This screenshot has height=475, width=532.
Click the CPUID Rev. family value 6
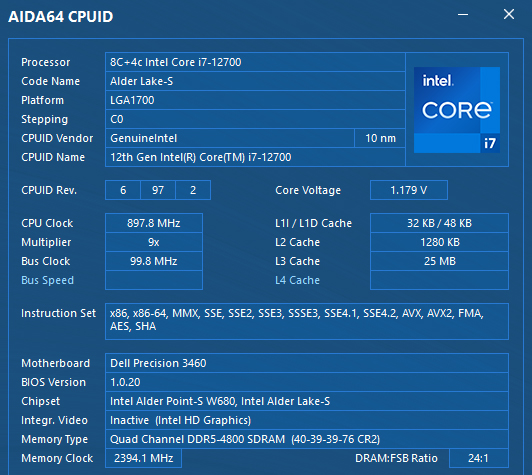coord(123,190)
